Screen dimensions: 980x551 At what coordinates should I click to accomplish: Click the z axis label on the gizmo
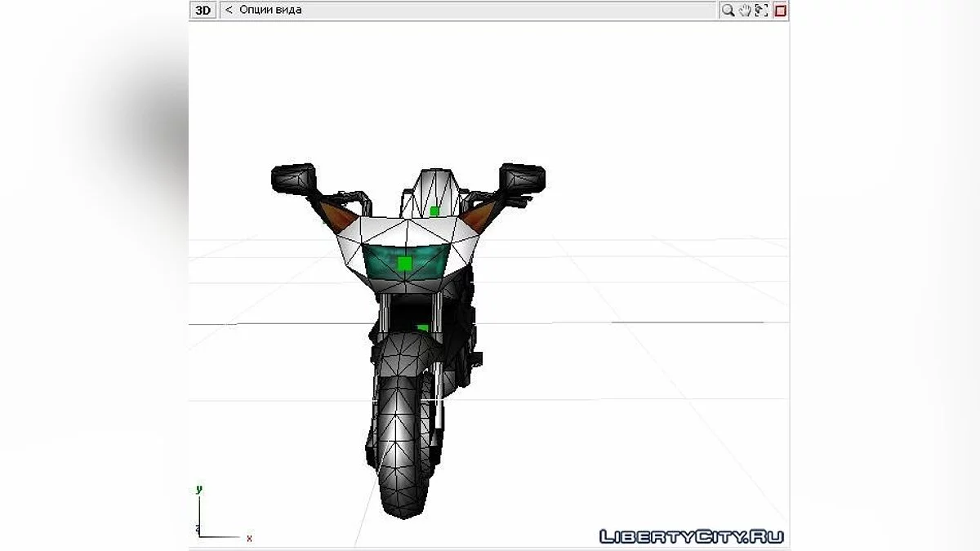pos(198,529)
